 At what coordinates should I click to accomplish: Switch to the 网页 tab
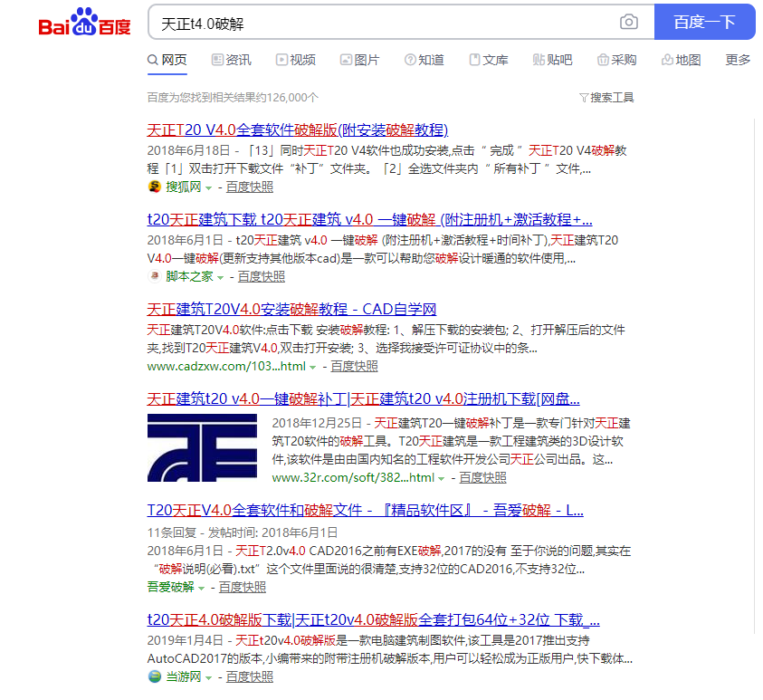tap(167, 60)
